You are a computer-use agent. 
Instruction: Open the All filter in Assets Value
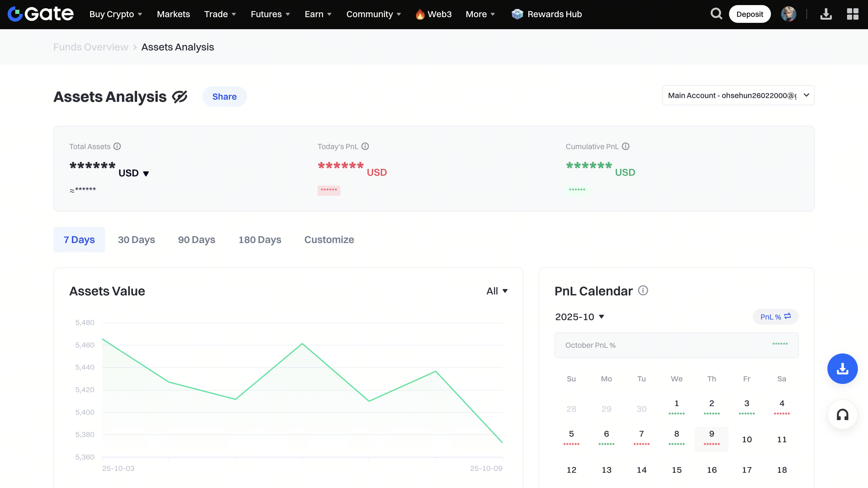click(x=497, y=291)
